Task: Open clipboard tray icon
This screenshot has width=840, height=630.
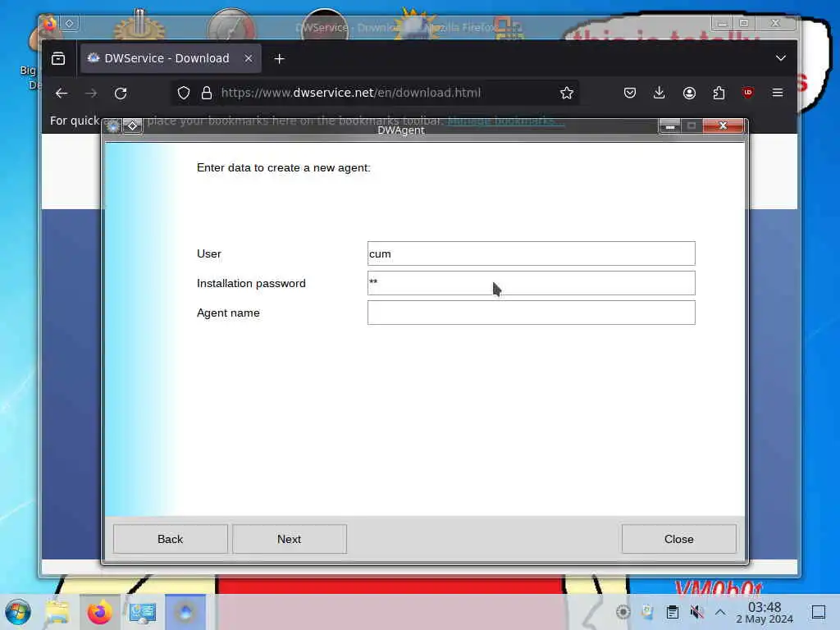Action: (x=673, y=611)
